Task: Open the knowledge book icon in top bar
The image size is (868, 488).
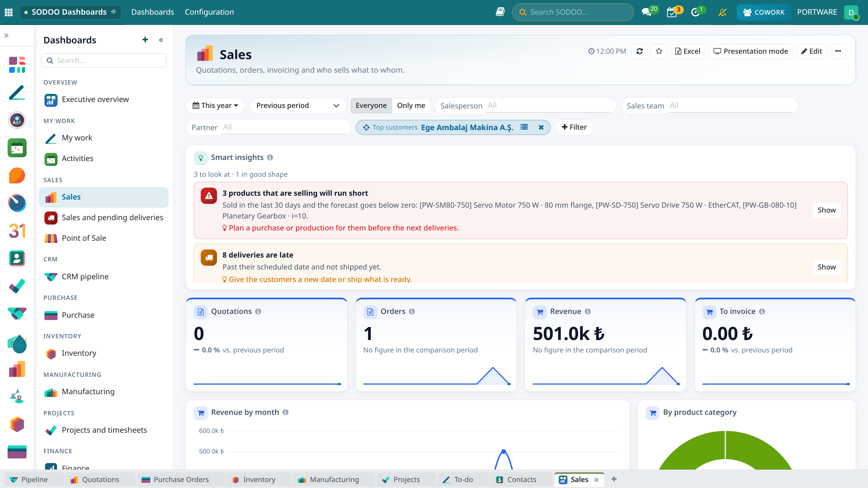Action: pos(500,12)
